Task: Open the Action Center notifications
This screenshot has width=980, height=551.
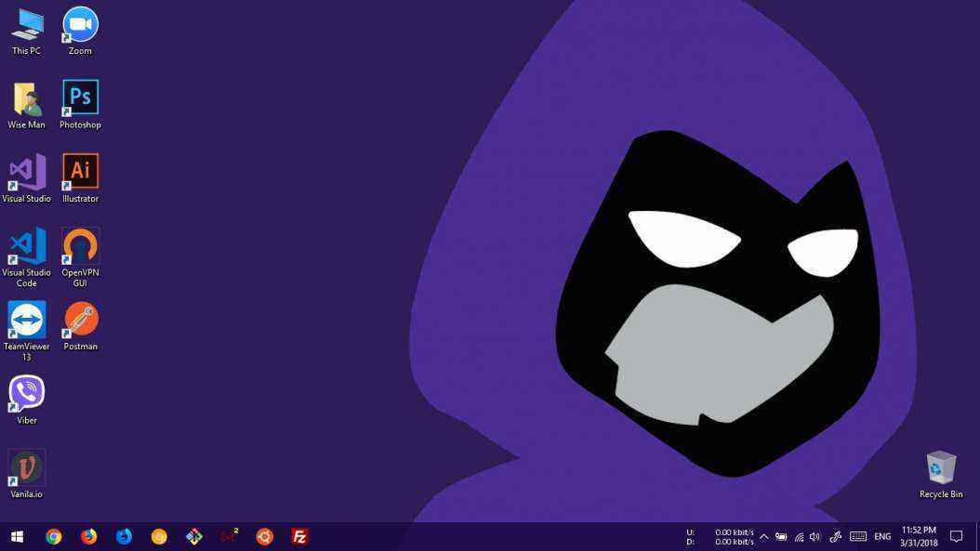Action: coord(956,537)
